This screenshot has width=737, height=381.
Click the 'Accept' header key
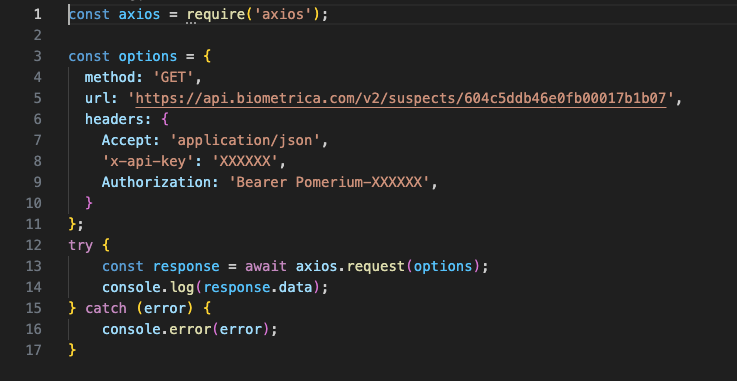[x=126, y=140]
